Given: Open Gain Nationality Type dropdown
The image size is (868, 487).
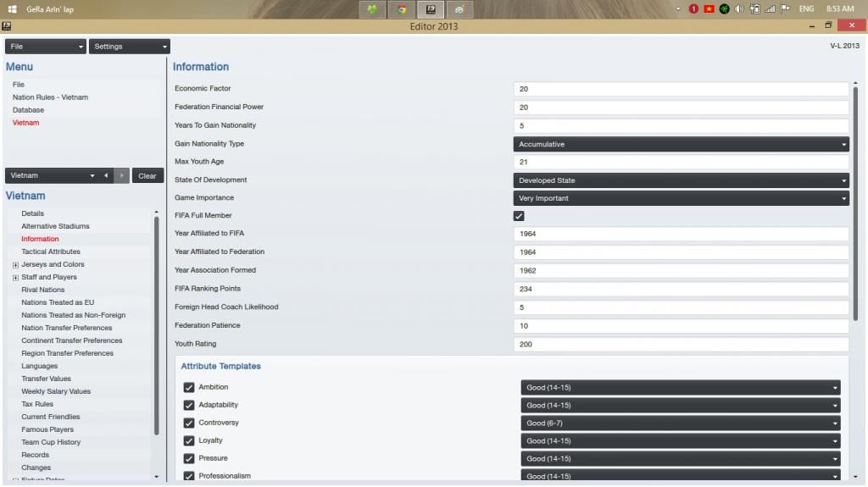Looking at the screenshot, I should point(681,144).
